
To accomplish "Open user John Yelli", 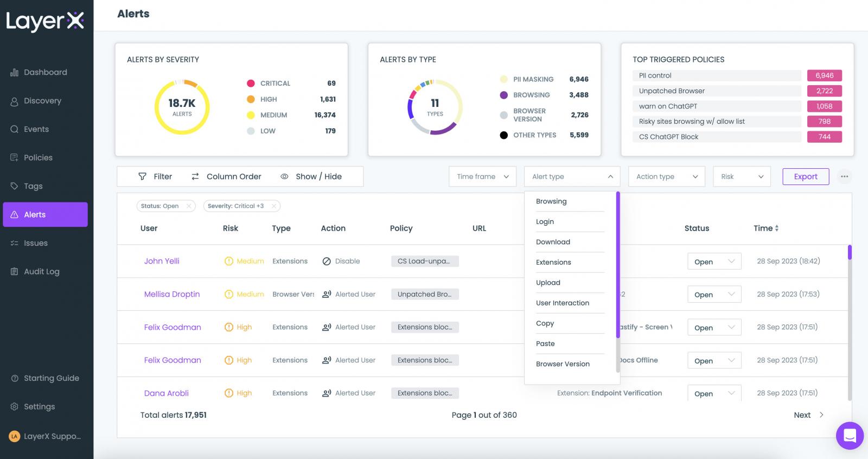I will click(x=162, y=261).
